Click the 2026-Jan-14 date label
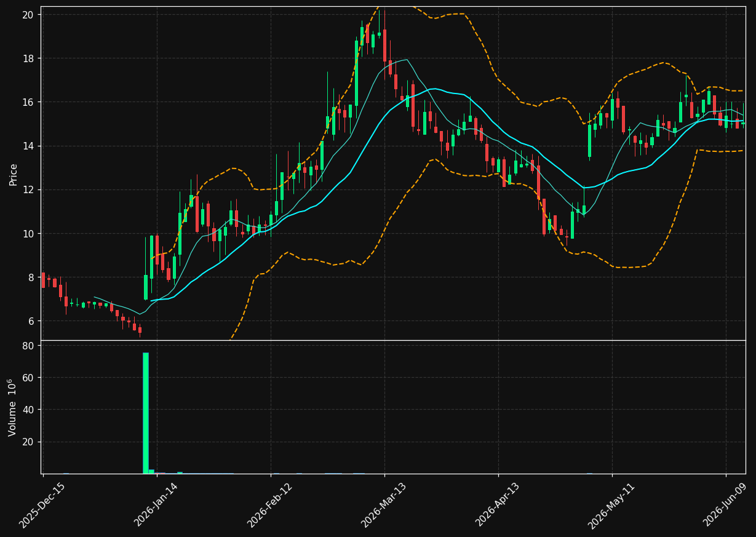This screenshot has width=756, height=537. (x=156, y=506)
